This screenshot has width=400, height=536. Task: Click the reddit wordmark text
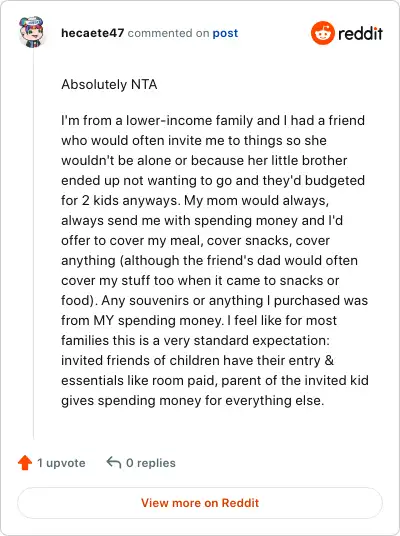point(360,33)
